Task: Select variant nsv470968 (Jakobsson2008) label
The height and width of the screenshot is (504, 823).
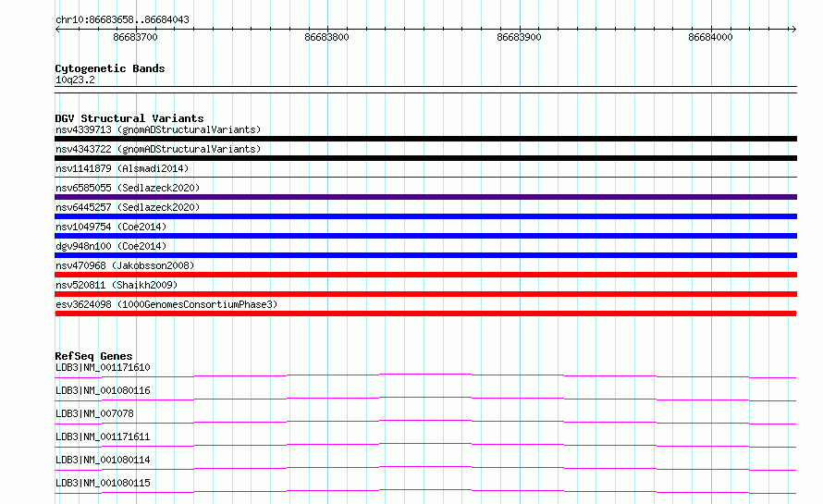Action: 125,265
